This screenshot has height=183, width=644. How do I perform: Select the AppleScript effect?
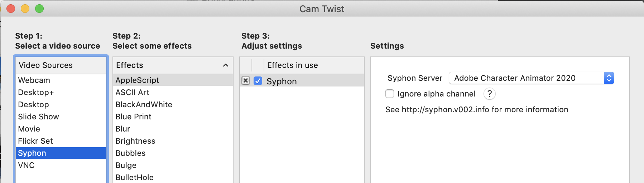click(x=137, y=80)
